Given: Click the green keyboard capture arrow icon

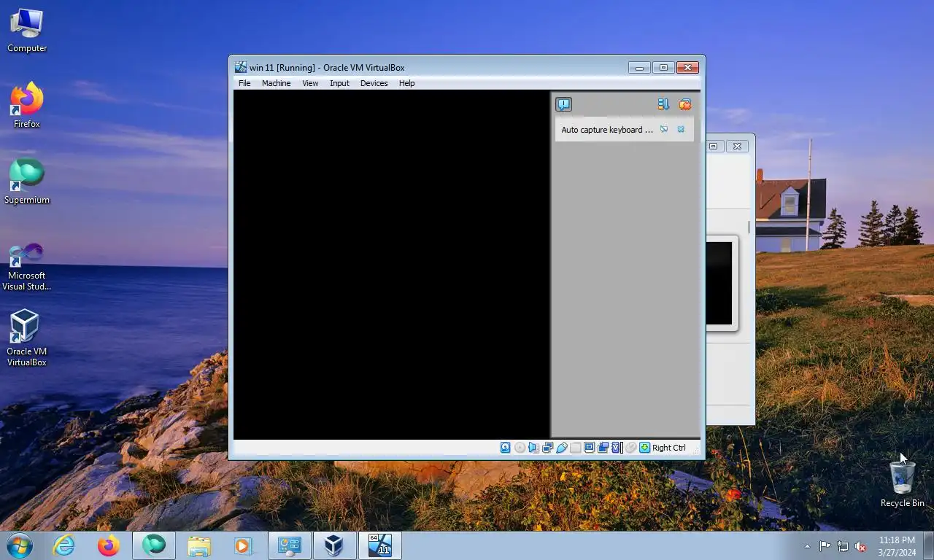Looking at the screenshot, I should [x=644, y=448].
